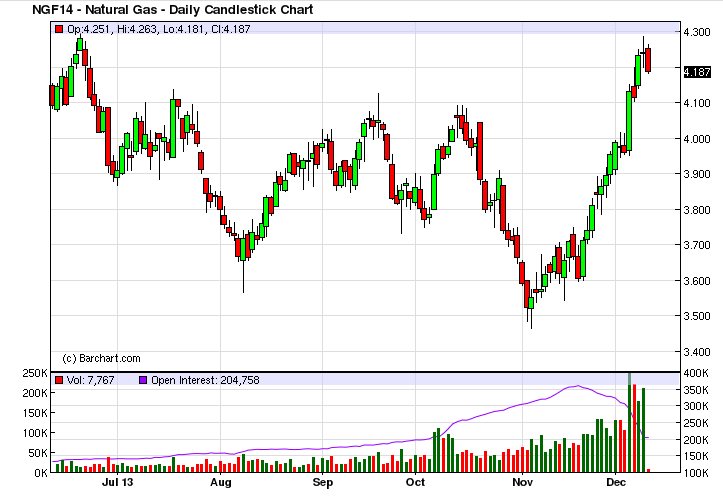Click the 3.800 price axis label

point(697,210)
